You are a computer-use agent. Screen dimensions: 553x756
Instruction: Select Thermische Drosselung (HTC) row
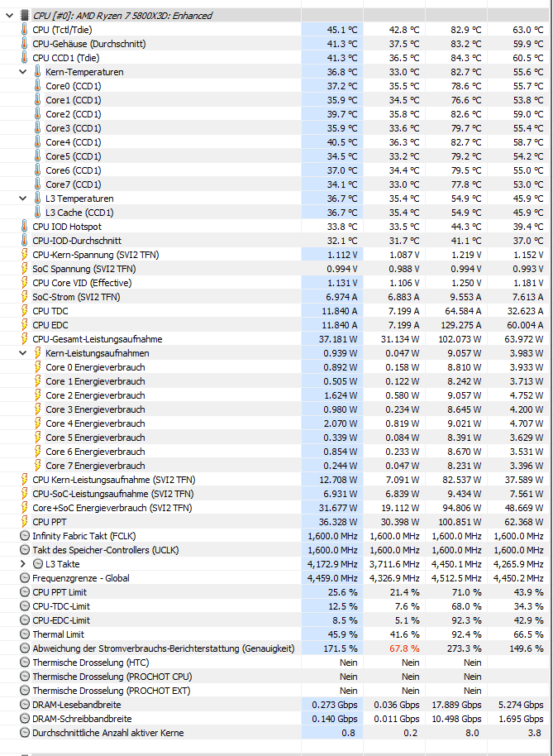(x=276, y=663)
